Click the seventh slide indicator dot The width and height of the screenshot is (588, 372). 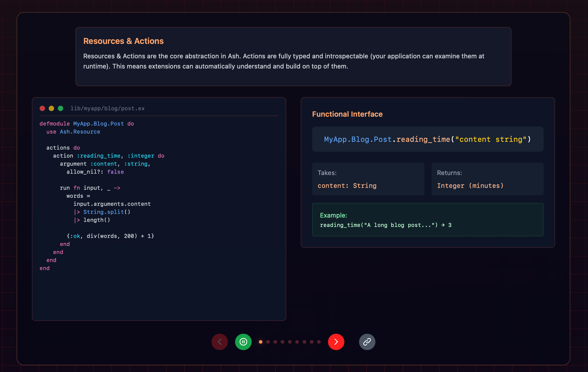point(304,342)
